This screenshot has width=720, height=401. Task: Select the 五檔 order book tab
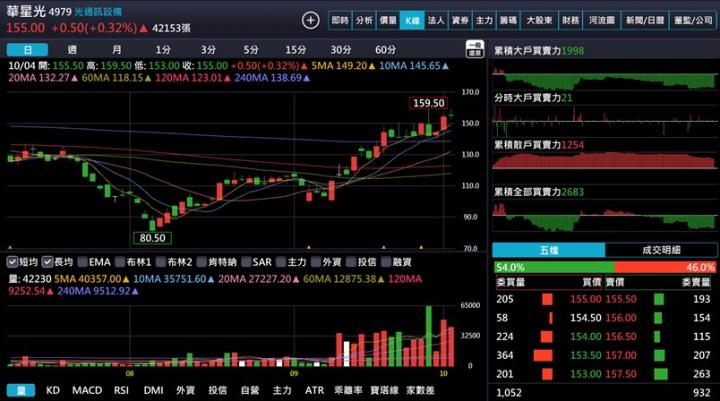point(549,250)
